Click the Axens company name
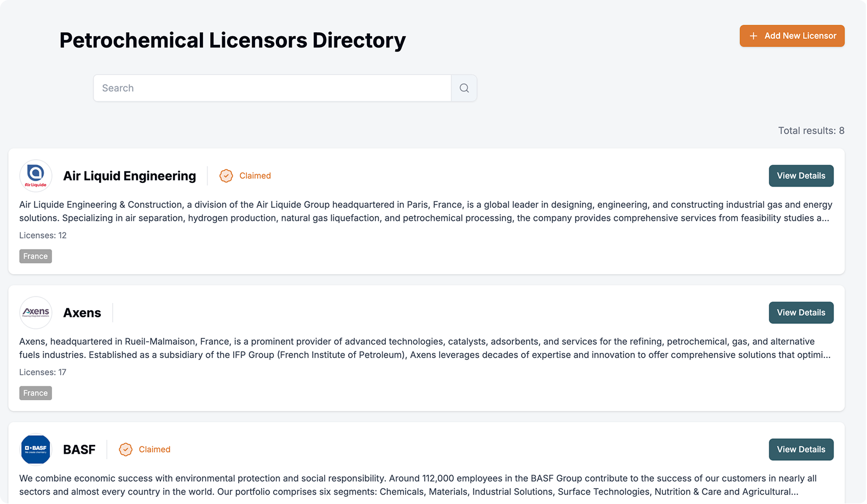867x504 pixels. tap(82, 312)
